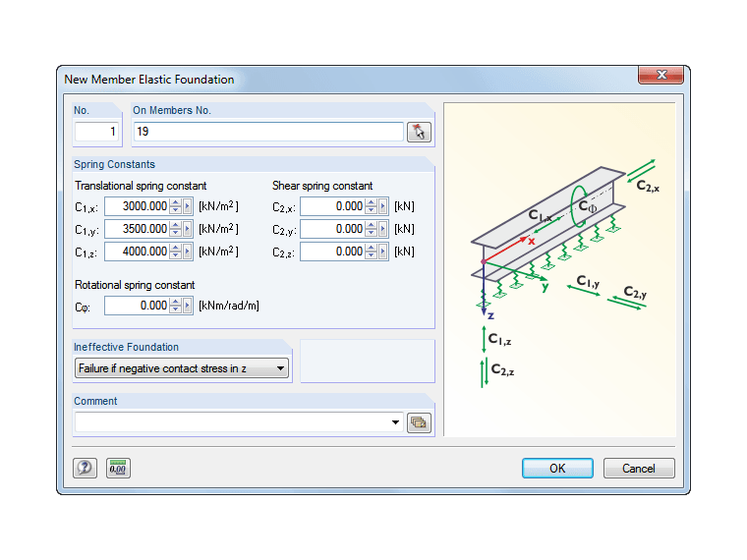Increase C2,y value with up spinner
This screenshot has height=560, width=747.
click(x=372, y=225)
